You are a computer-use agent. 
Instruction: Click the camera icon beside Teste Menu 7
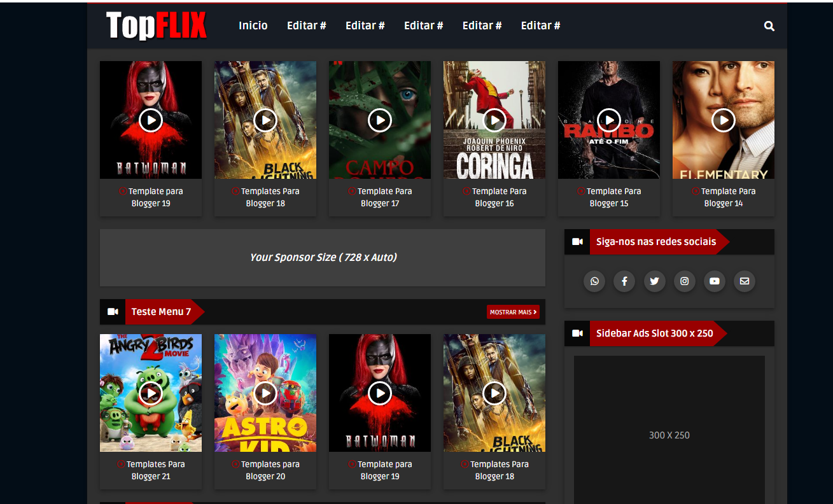coord(113,312)
